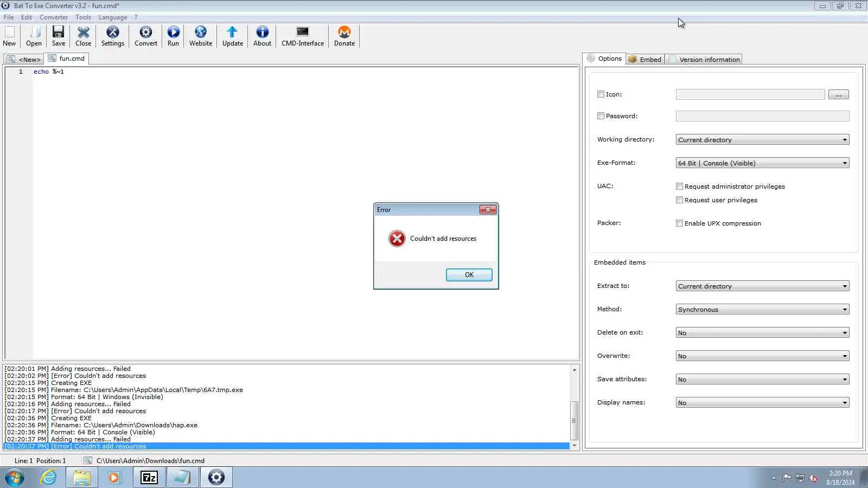
Task: Select the Options tab
Action: tap(604, 59)
